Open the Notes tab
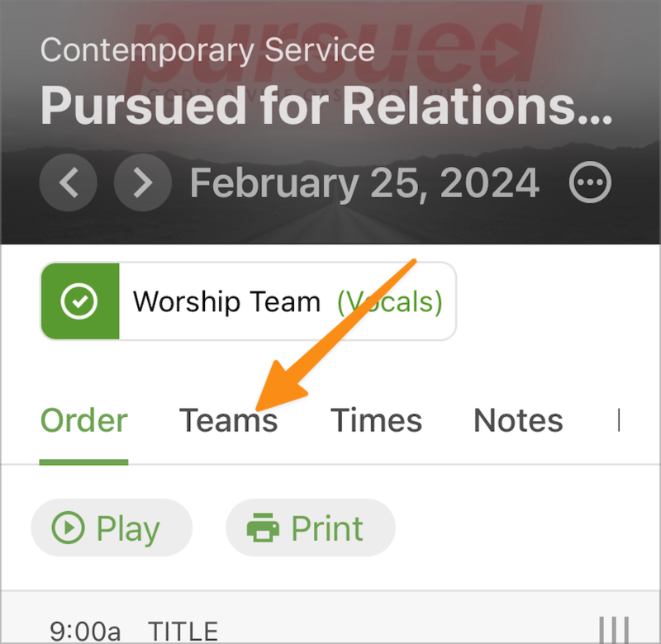 [517, 420]
